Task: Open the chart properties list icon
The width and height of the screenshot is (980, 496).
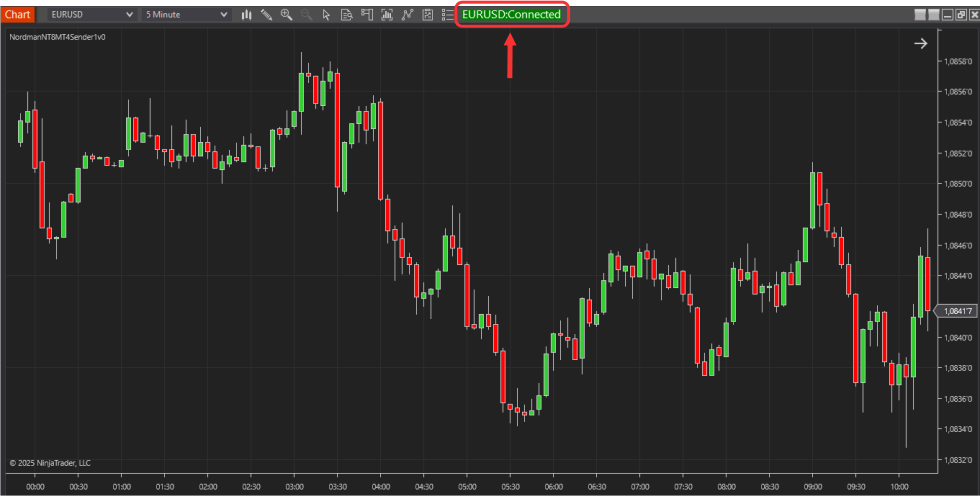Action: click(447, 15)
